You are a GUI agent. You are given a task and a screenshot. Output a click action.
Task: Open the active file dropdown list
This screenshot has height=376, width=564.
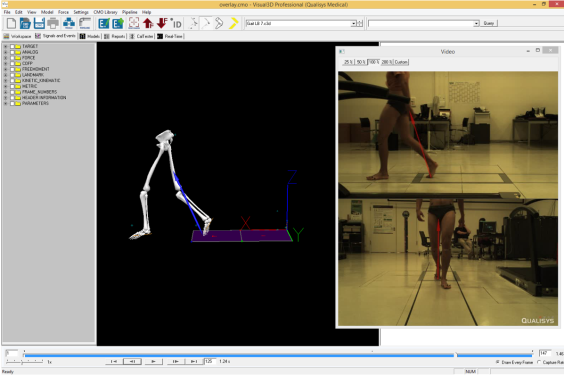pos(354,23)
